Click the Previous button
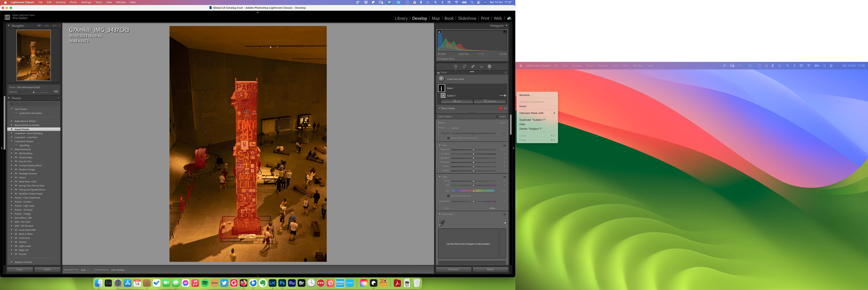This screenshot has height=290, width=868. 454,269
